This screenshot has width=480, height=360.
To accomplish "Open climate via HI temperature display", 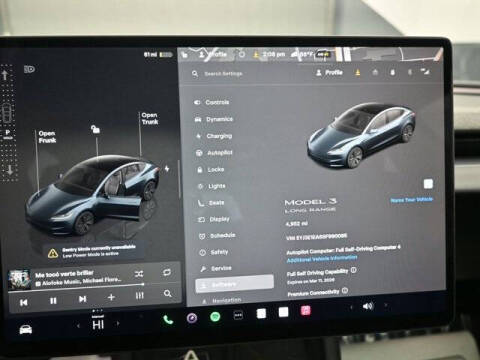I will tap(98, 324).
